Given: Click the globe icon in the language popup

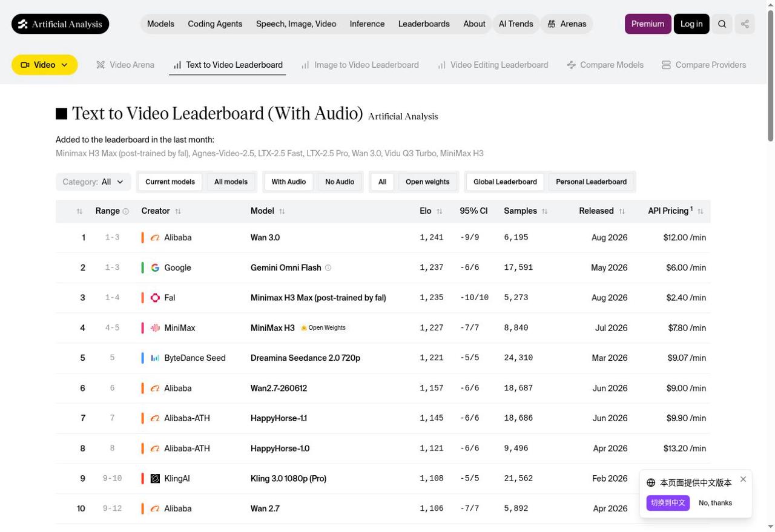Looking at the screenshot, I should [651, 483].
